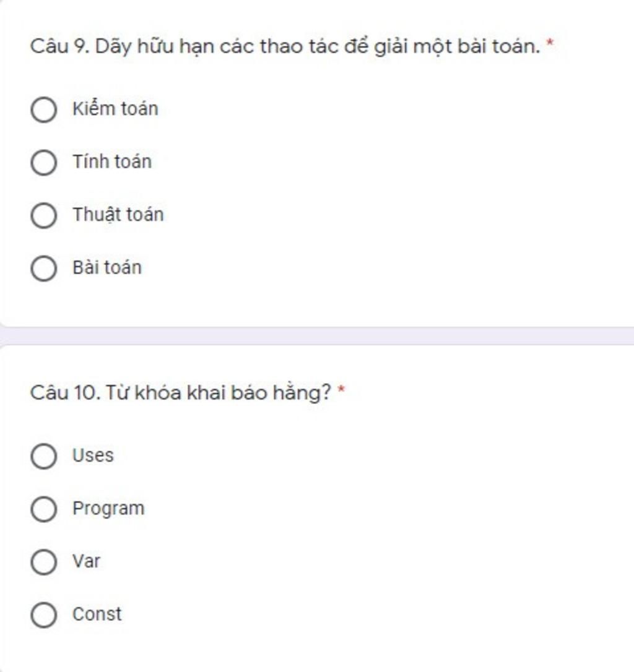Click the Program answer label text
Screen dimensions: 634x672
(108, 509)
